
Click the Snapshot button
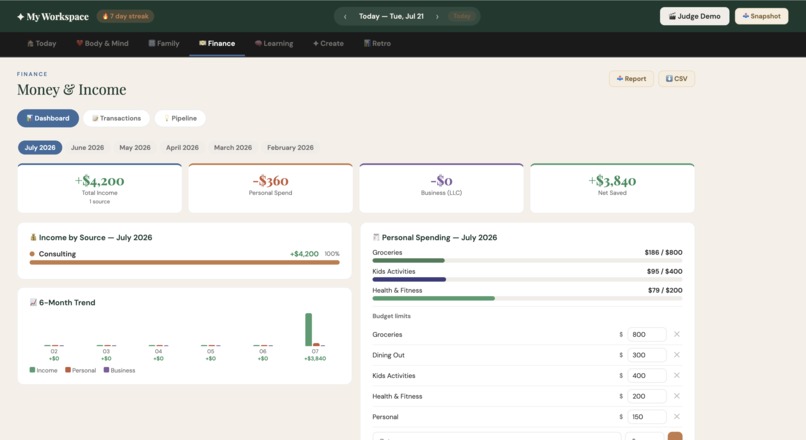click(x=761, y=16)
